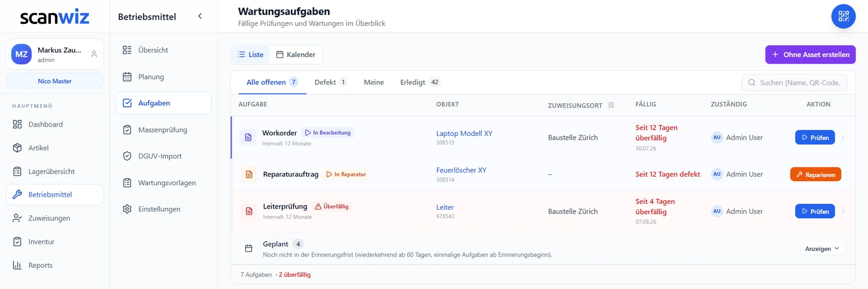
Task: Collapse the Betriebsmittel side panel chevron
Action: pyautogui.click(x=200, y=16)
